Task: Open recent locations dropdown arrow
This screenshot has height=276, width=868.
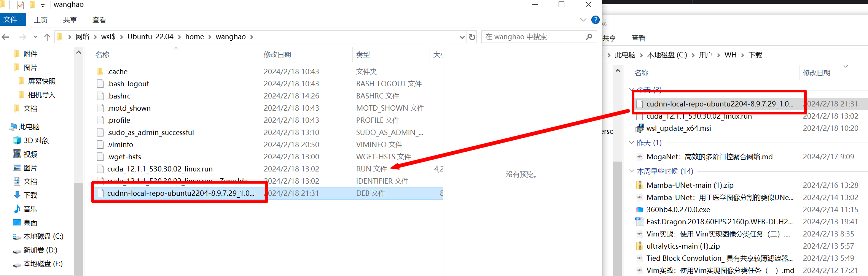Action: point(35,37)
